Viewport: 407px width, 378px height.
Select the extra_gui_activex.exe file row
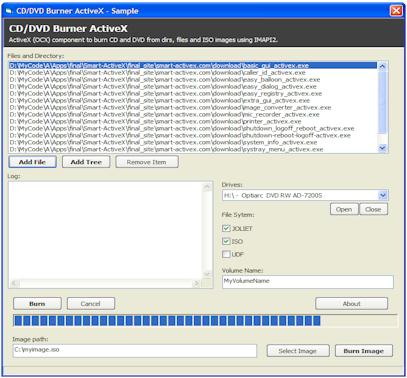[x=193, y=100]
